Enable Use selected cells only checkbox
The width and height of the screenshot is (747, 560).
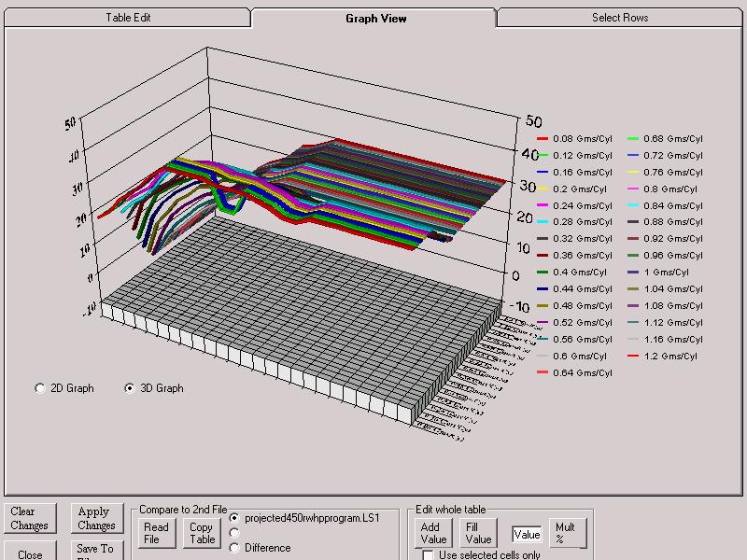pos(428,554)
